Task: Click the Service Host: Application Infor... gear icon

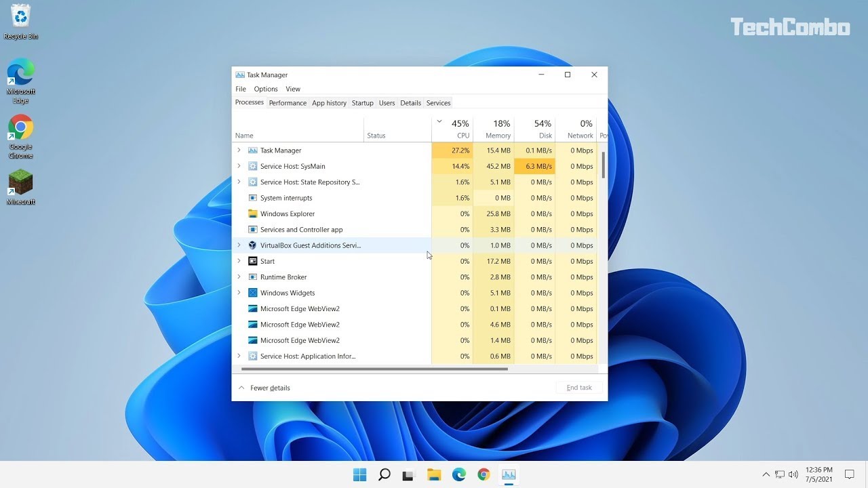Action: click(253, 356)
